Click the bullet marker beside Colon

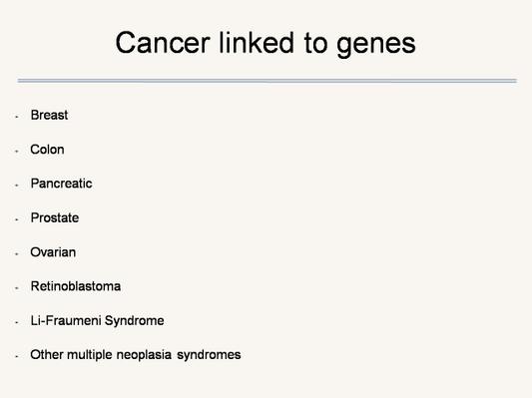17,152
